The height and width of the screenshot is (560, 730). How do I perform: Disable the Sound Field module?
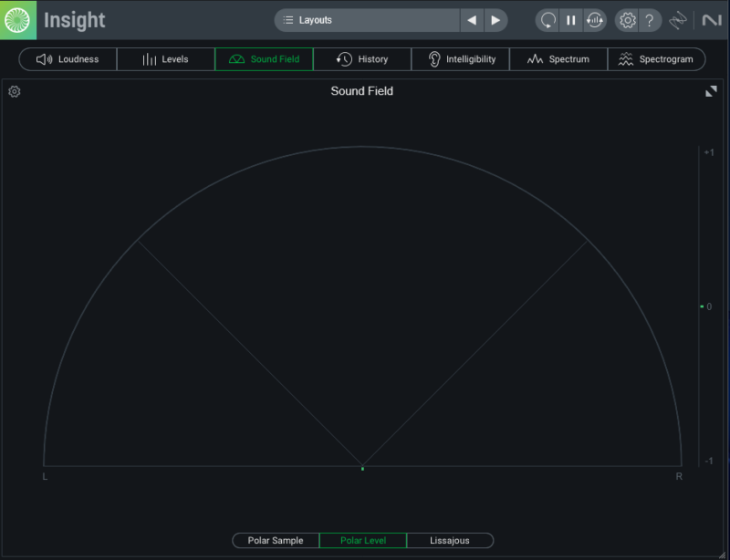click(x=264, y=59)
